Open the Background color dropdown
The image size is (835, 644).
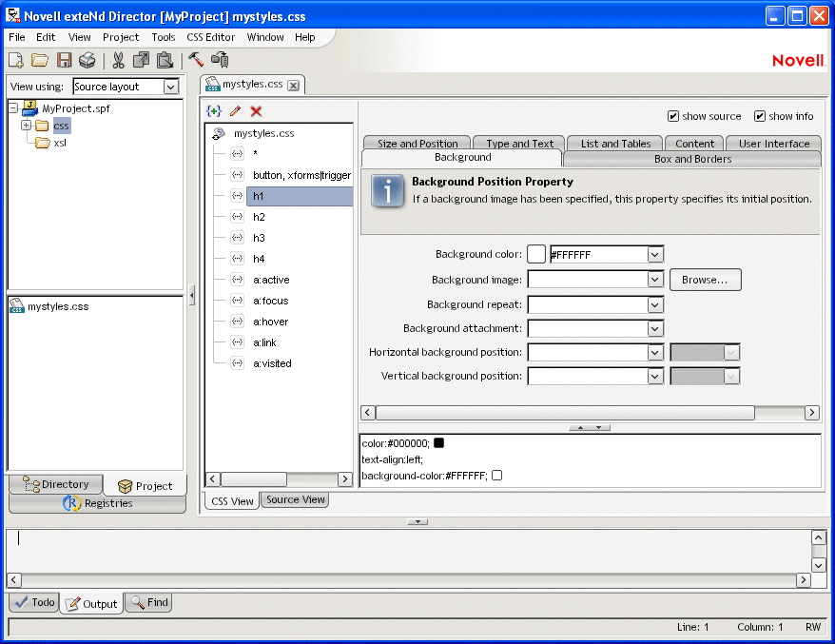(x=655, y=255)
